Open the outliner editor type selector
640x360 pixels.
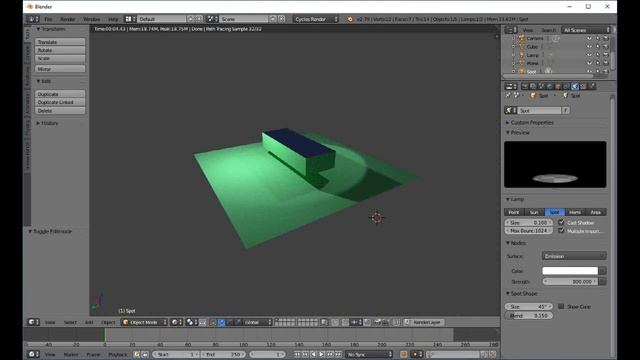(x=511, y=30)
